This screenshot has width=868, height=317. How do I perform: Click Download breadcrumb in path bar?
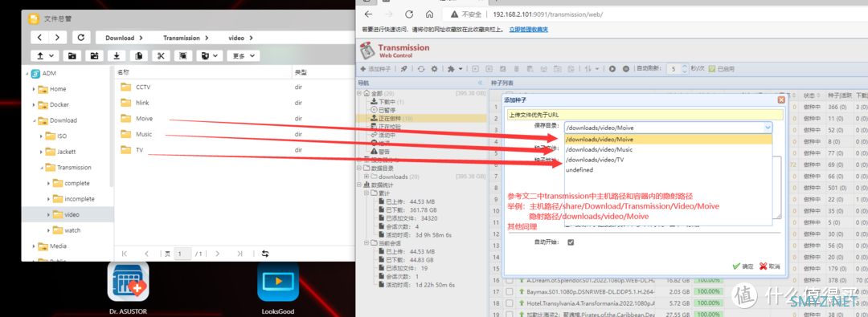[120, 39]
